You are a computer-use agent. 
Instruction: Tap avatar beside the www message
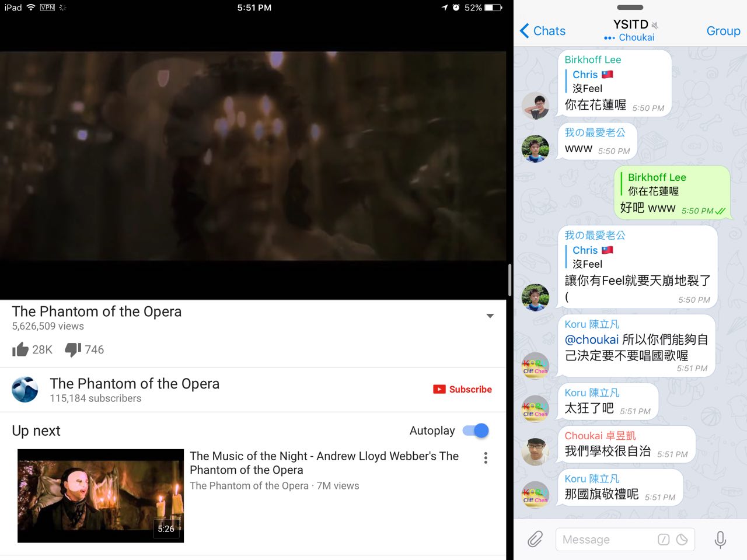point(535,149)
